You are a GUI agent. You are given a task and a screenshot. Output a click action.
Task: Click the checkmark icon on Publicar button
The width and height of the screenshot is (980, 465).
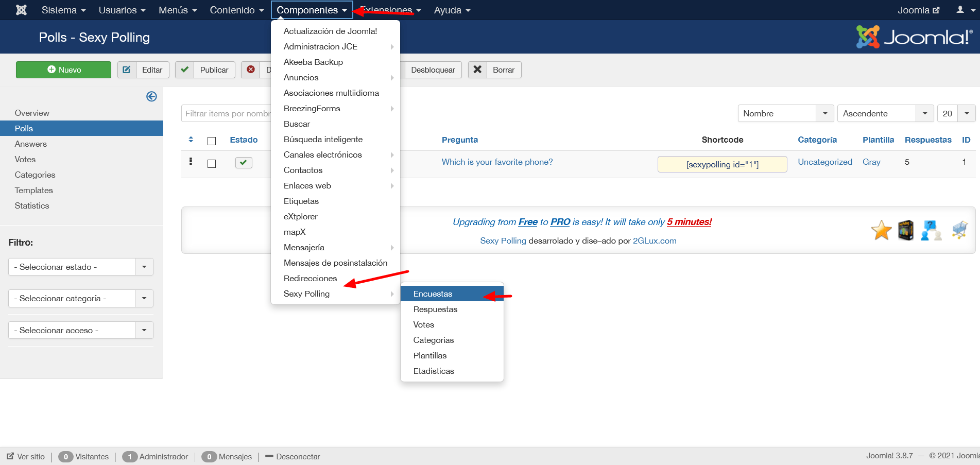click(184, 70)
